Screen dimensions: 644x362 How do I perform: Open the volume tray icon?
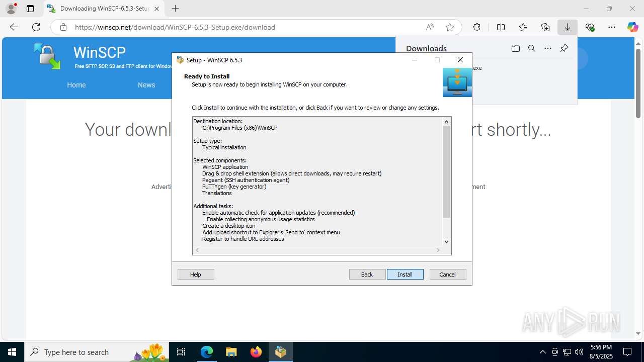tap(579, 352)
